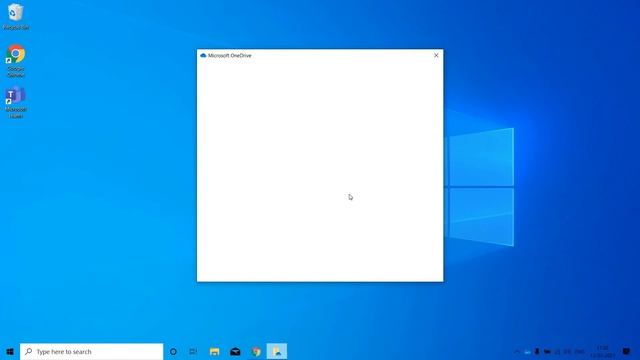The height and width of the screenshot is (360, 640).
Task: Expand hidden system tray icons
Action: pyautogui.click(x=517, y=351)
